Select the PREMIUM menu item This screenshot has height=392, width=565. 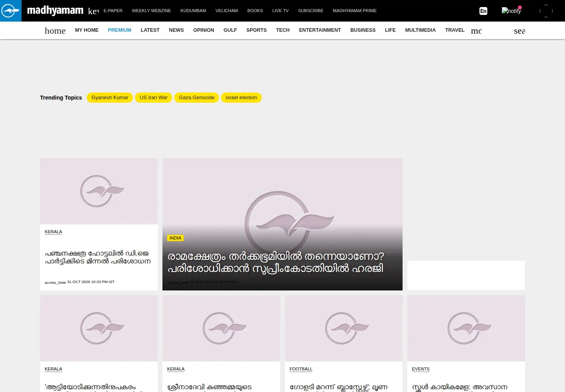click(120, 30)
